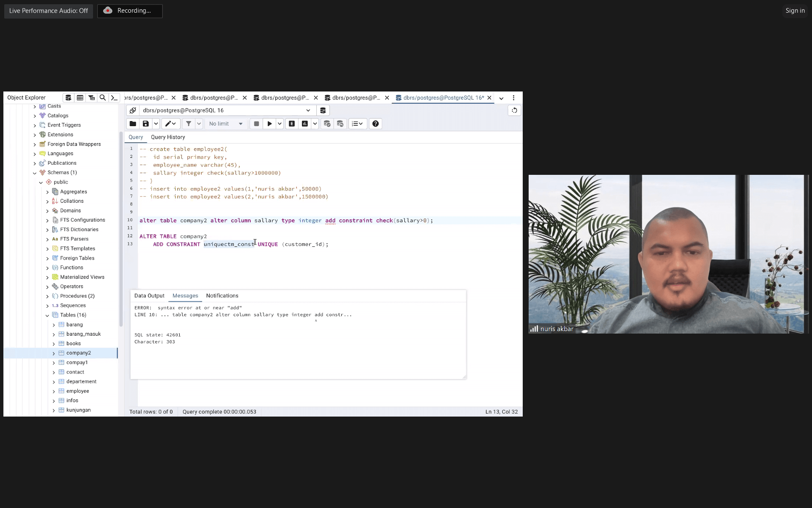The height and width of the screenshot is (508, 812).
Task: Click the Explain Analyze chart icon
Action: [x=304, y=124]
